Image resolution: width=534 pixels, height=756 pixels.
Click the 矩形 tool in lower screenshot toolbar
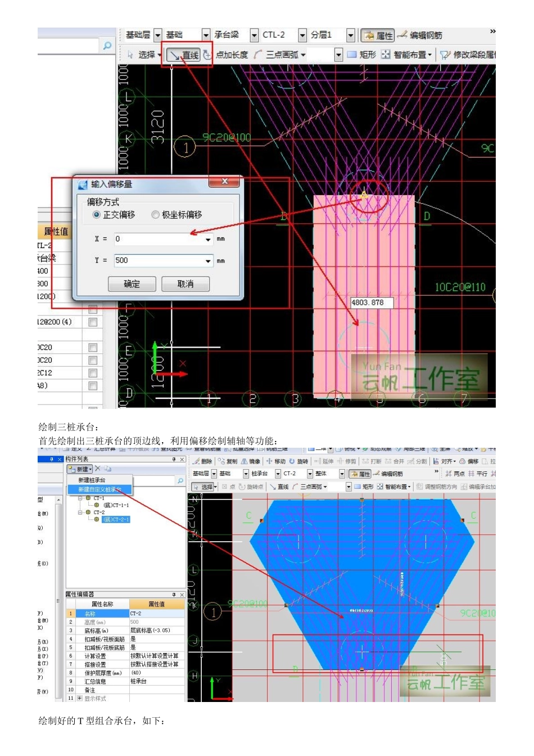click(x=363, y=487)
